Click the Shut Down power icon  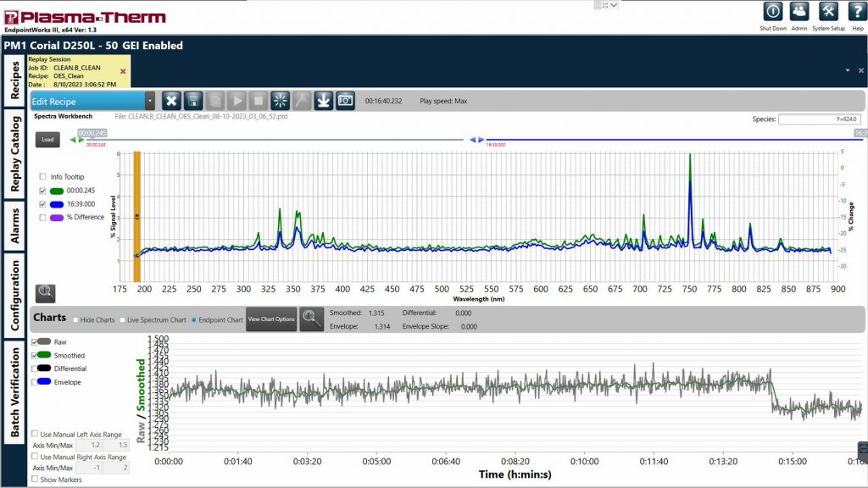pyautogui.click(x=772, y=12)
